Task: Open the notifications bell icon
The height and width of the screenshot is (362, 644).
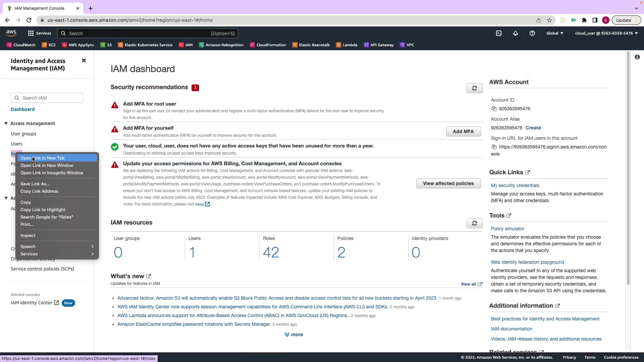Action: point(516,33)
